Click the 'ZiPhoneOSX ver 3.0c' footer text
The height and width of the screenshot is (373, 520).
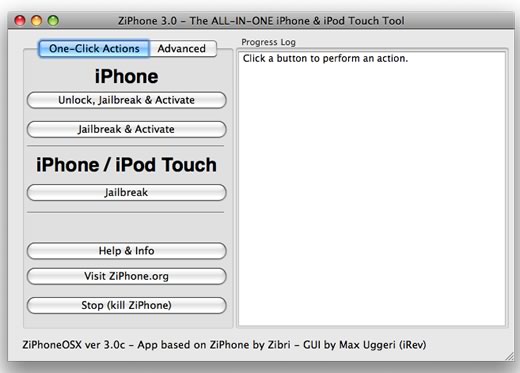(x=74, y=345)
